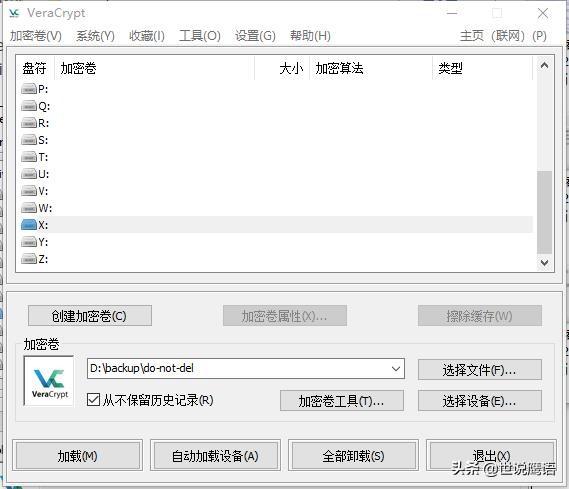
Task: Open the 帮助(H) menu
Action: click(310, 36)
